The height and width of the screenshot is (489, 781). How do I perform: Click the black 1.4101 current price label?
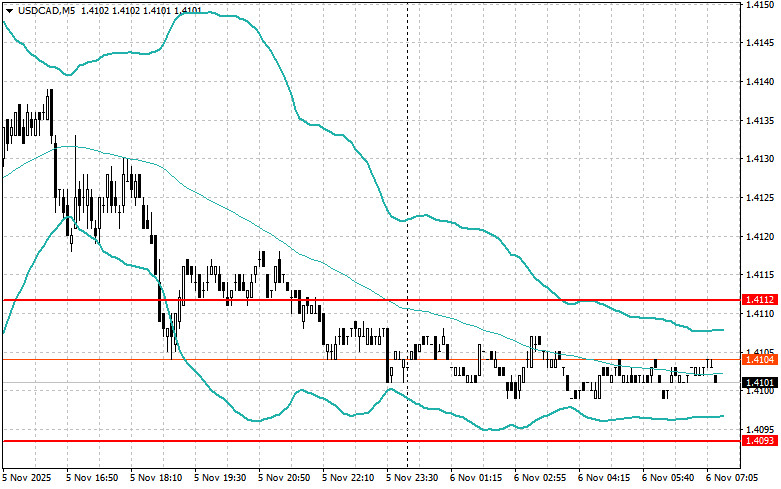click(760, 382)
